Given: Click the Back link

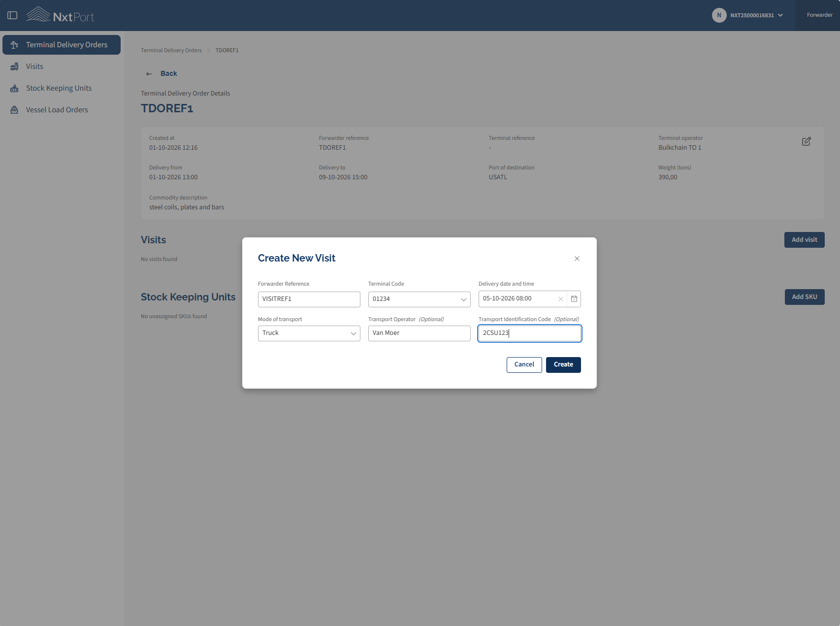Looking at the screenshot, I should (x=168, y=73).
